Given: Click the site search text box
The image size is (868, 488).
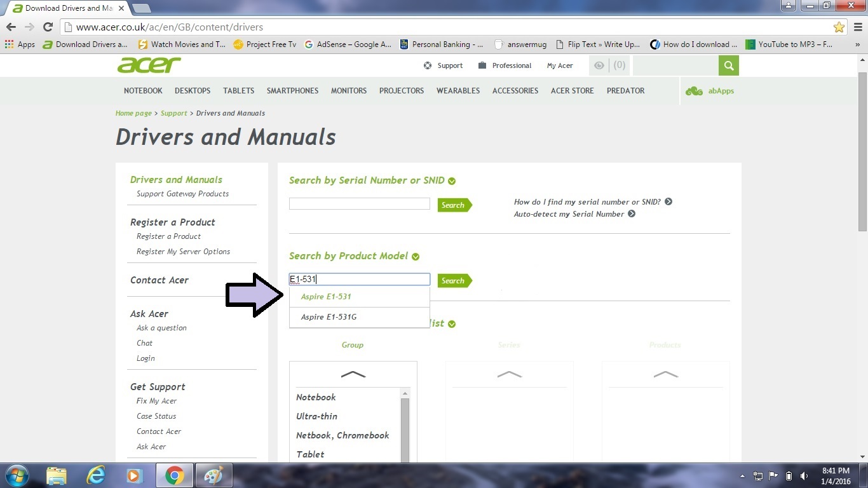Looking at the screenshot, I should coord(675,65).
